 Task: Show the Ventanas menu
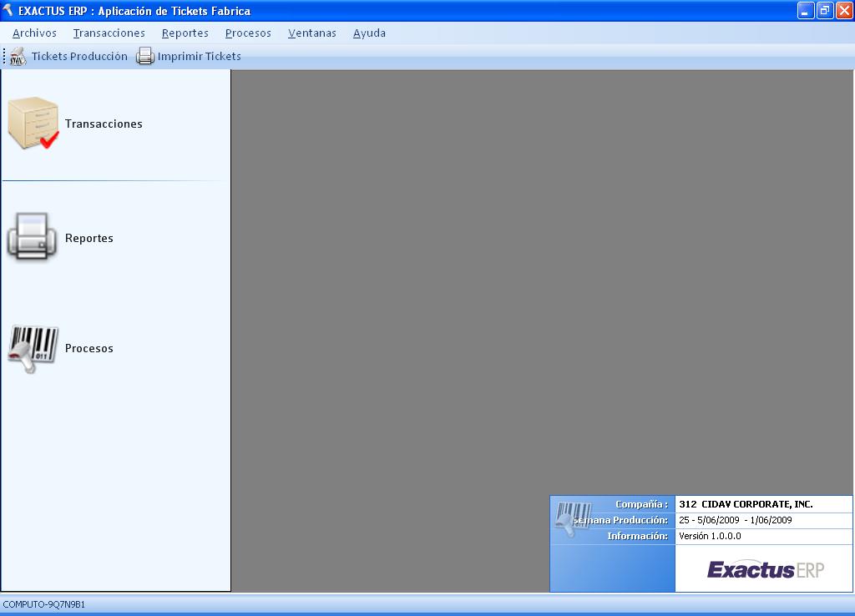pyautogui.click(x=311, y=33)
